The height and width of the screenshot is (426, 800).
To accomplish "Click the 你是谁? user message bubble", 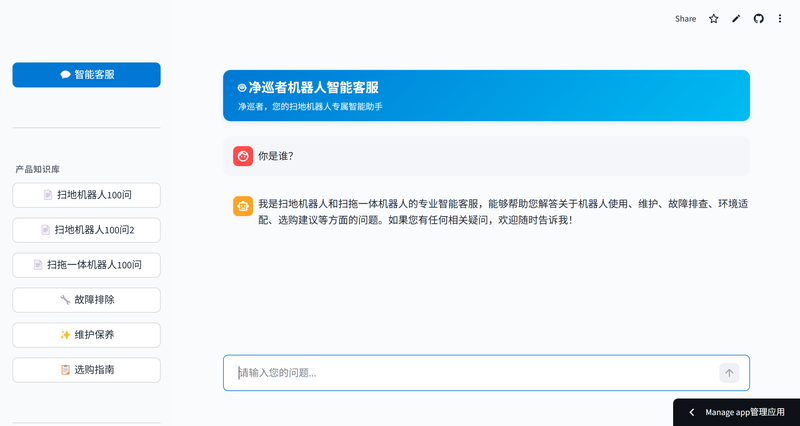I will (x=486, y=156).
